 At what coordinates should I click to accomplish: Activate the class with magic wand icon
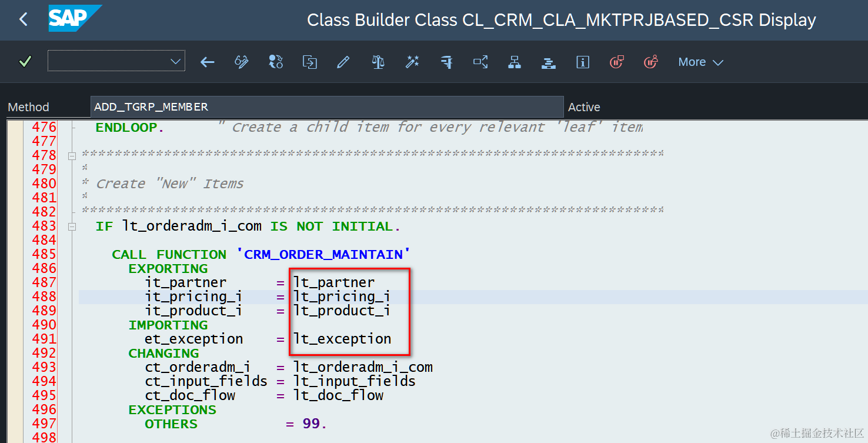pyautogui.click(x=412, y=62)
